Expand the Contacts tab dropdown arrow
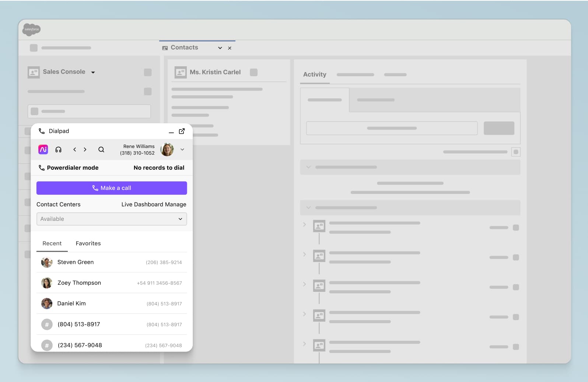 [220, 48]
